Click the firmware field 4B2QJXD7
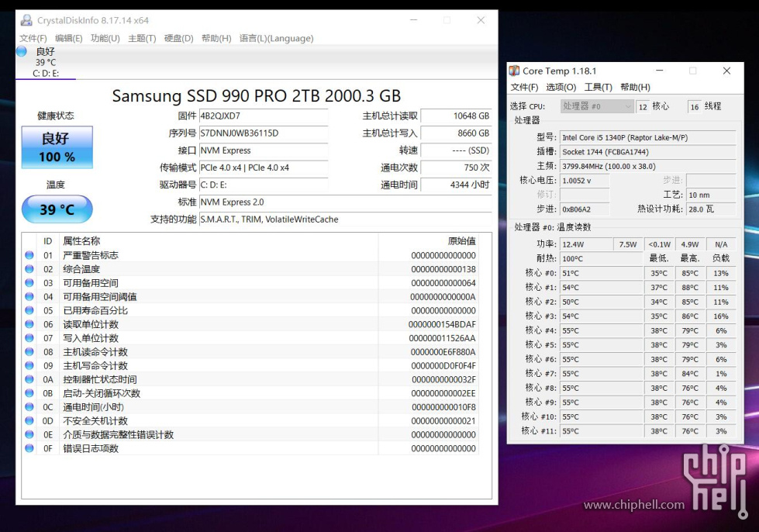 point(264,116)
